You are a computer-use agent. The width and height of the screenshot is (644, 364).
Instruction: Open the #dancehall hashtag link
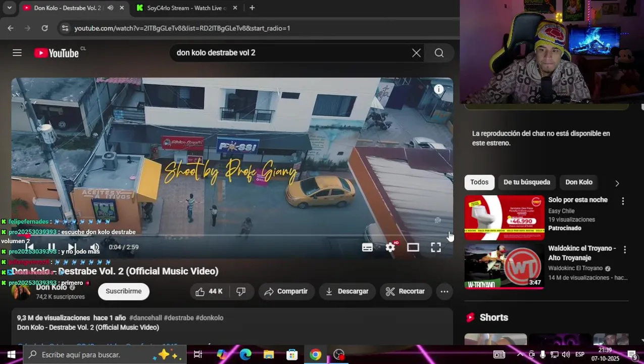(145, 318)
